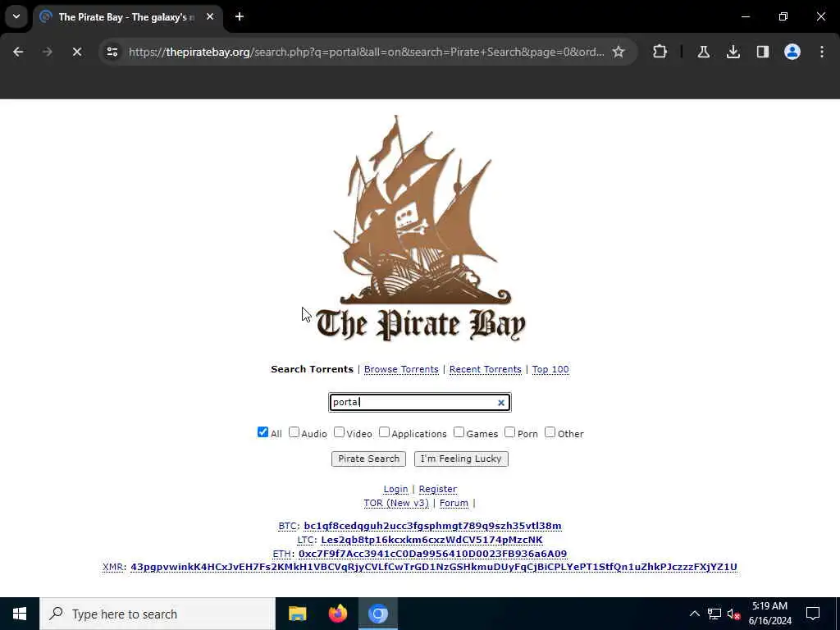Open the Top 100 link
The height and width of the screenshot is (630, 840).
click(550, 369)
